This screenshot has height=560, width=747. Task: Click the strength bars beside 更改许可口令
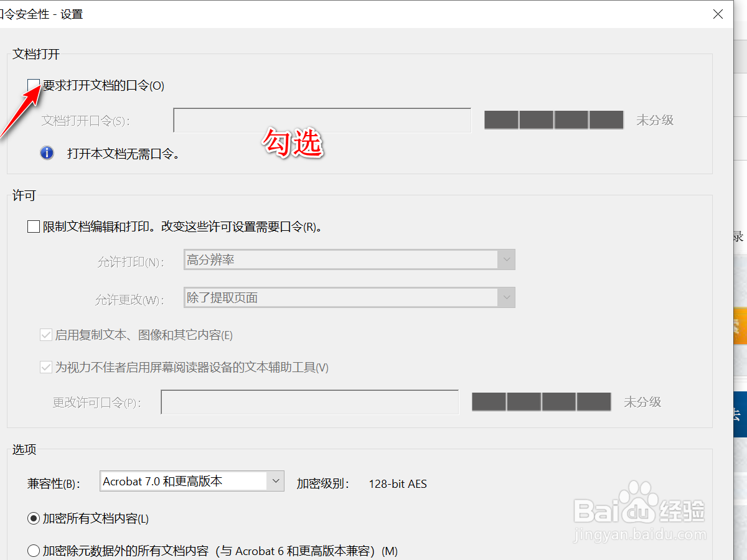click(x=541, y=402)
